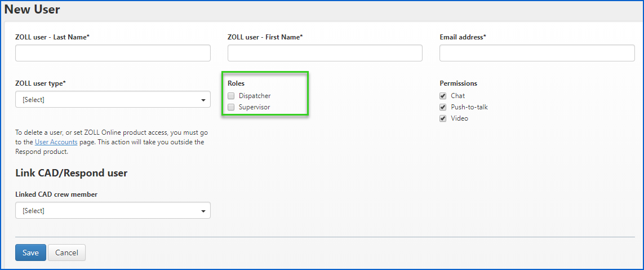Image resolution: width=644 pixels, height=270 pixels.
Task: Click the Dispatcher label text
Action: coord(255,96)
